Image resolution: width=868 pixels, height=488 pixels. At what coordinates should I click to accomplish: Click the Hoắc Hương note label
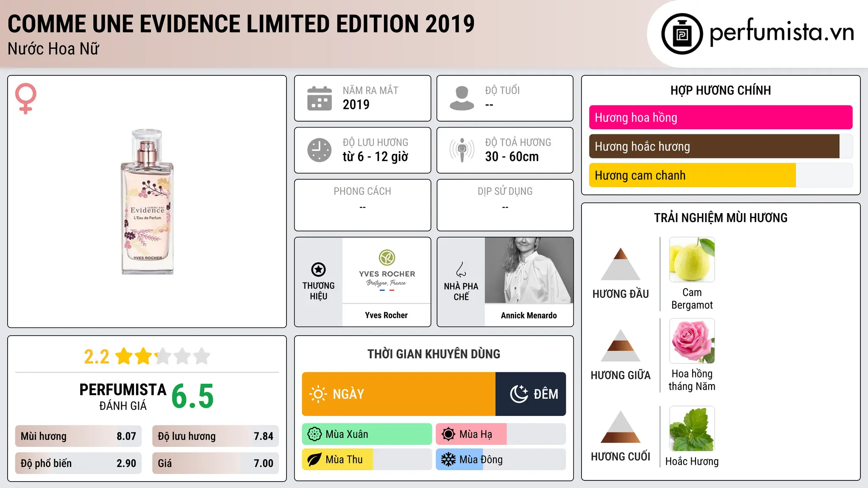(692, 461)
